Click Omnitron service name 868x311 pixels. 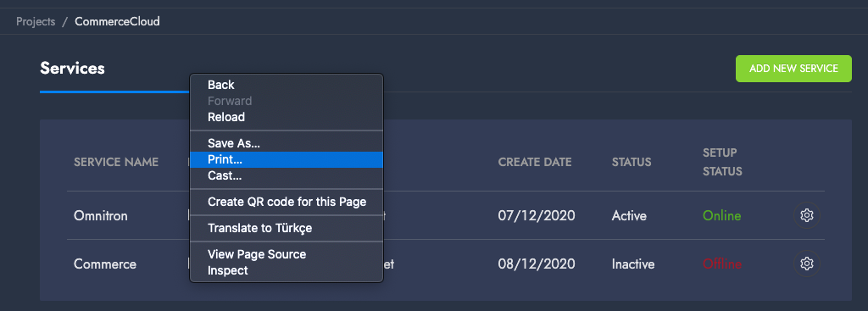[101, 215]
